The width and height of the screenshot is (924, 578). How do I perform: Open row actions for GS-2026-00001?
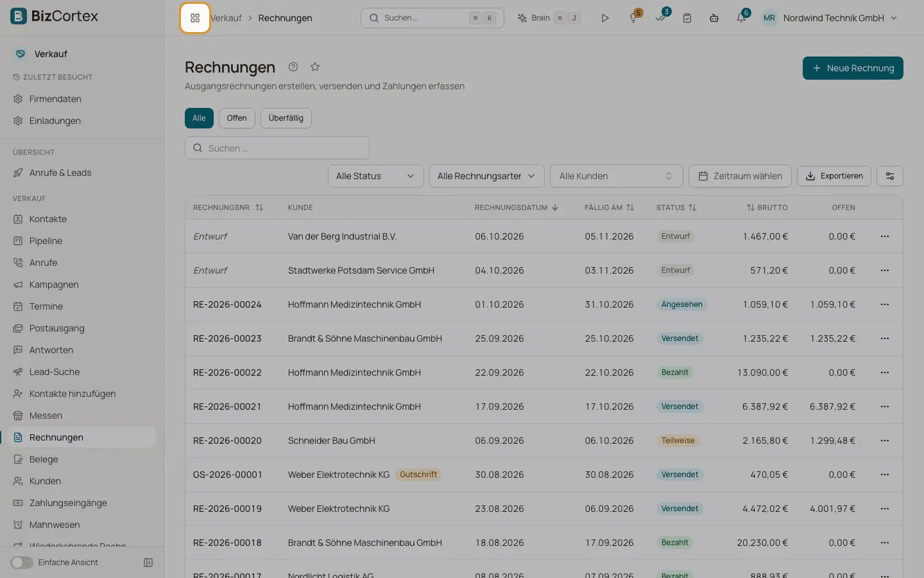point(885,475)
